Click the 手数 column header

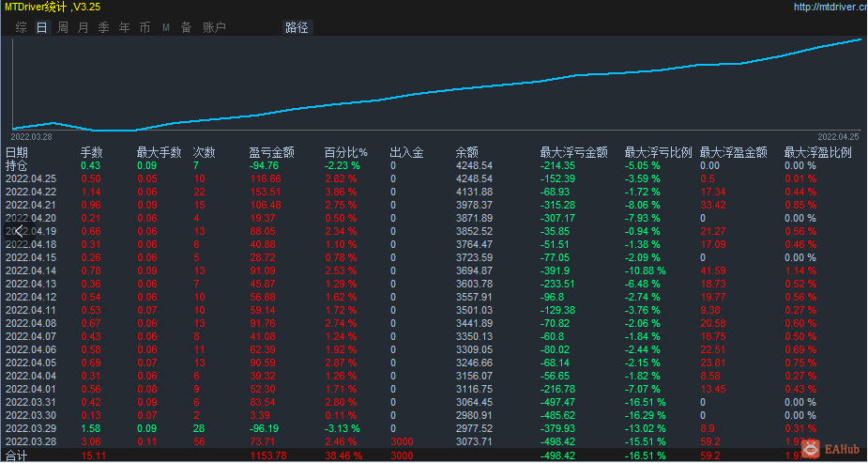[x=92, y=152]
